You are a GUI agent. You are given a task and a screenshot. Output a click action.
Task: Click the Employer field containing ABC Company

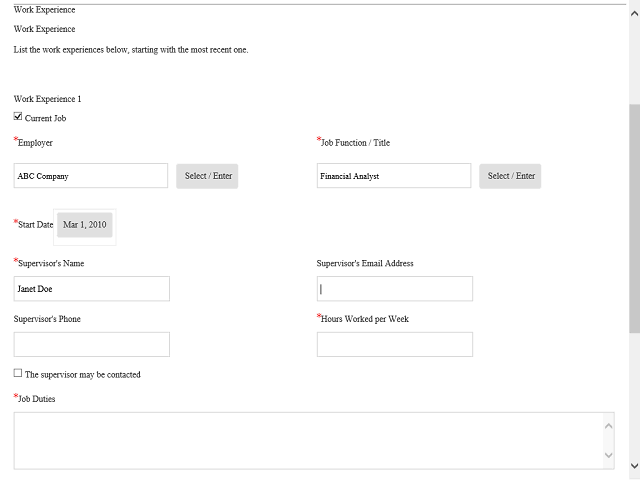pyautogui.click(x=91, y=176)
